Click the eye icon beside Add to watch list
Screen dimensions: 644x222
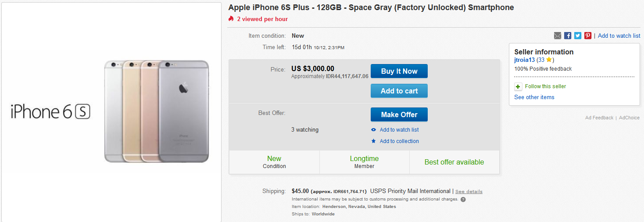pos(374,130)
